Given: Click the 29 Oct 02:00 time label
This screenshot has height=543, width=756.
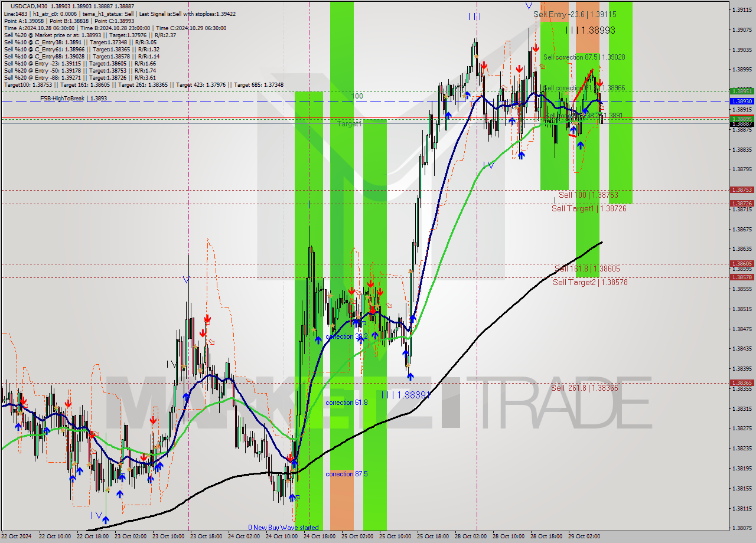Looking at the screenshot, I should coord(584,537).
